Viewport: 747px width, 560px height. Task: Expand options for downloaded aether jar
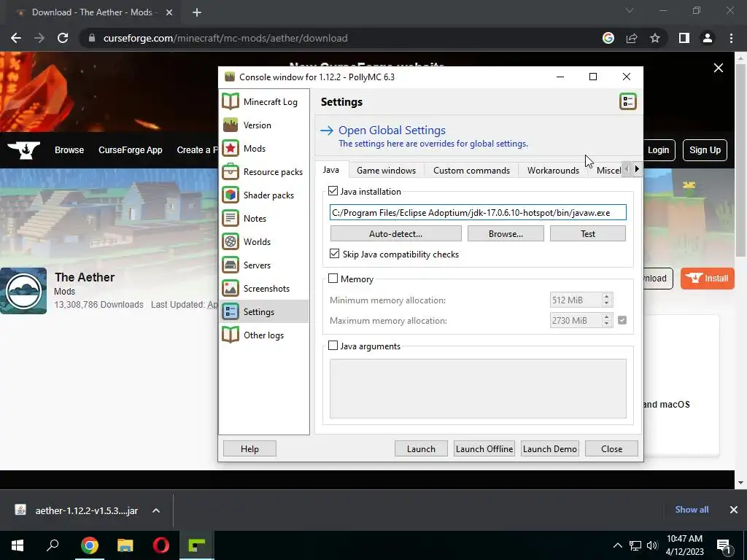pos(156,510)
